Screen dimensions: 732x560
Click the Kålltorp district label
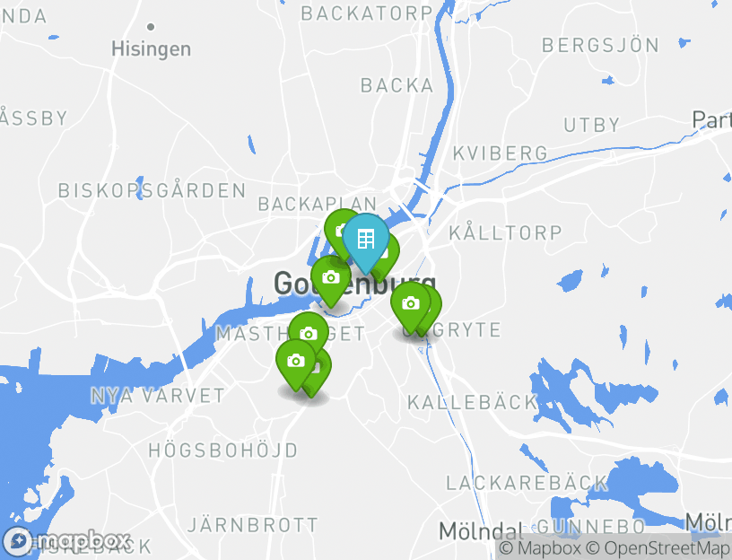click(506, 232)
